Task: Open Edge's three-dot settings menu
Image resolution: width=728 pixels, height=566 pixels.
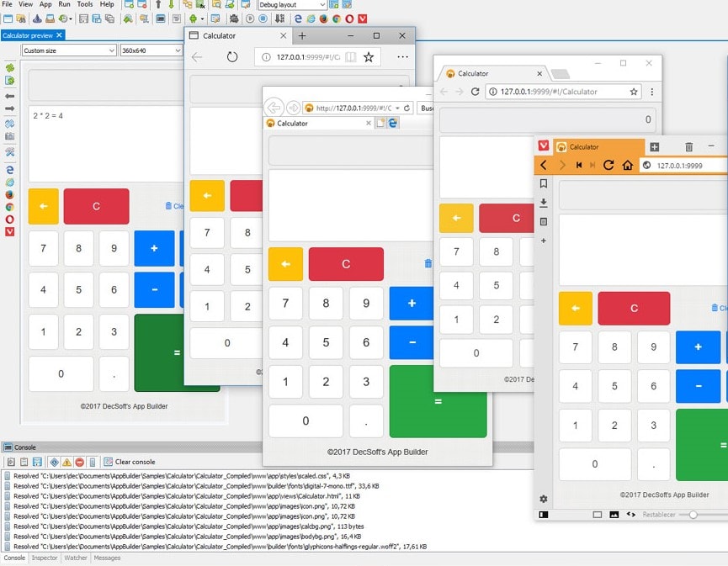Action: [x=402, y=57]
